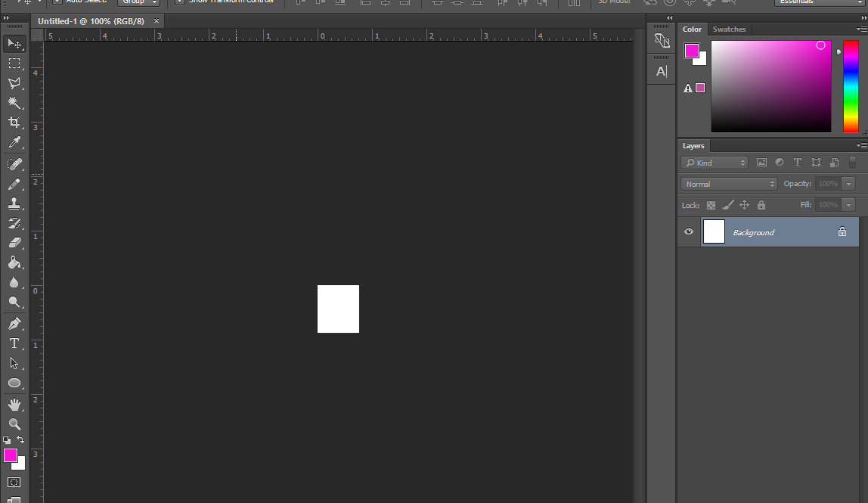Lock layer position
The width and height of the screenshot is (868, 503).
[745, 205]
